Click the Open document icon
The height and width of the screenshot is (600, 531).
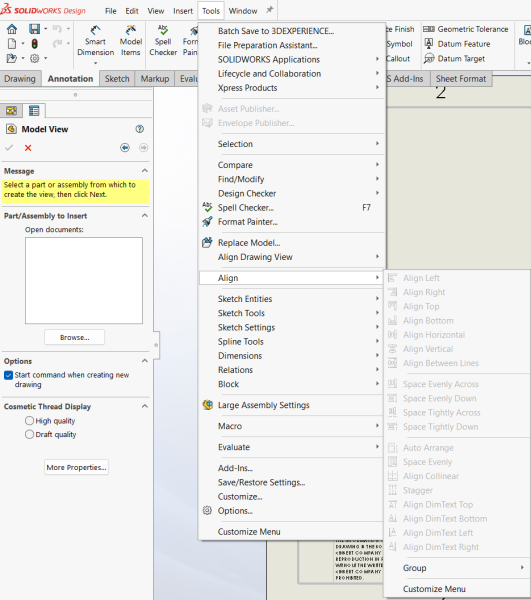pyautogui.click(x=12, y=58)
